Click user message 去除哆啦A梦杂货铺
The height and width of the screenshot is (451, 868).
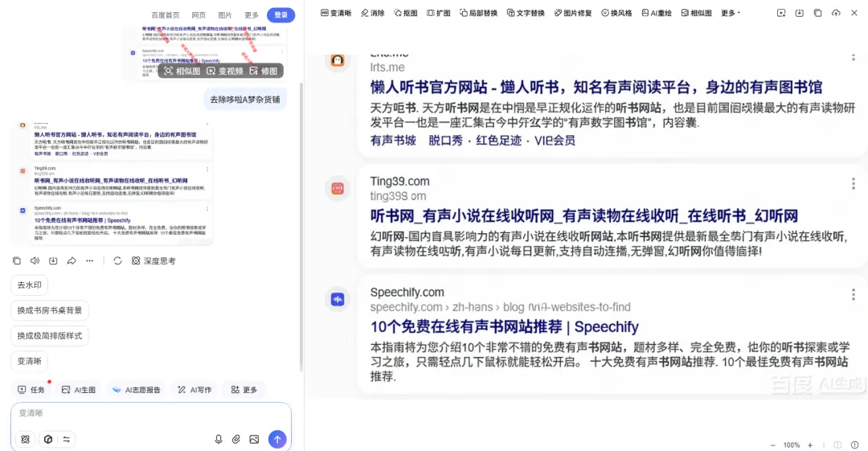click(x=244, y=100)
